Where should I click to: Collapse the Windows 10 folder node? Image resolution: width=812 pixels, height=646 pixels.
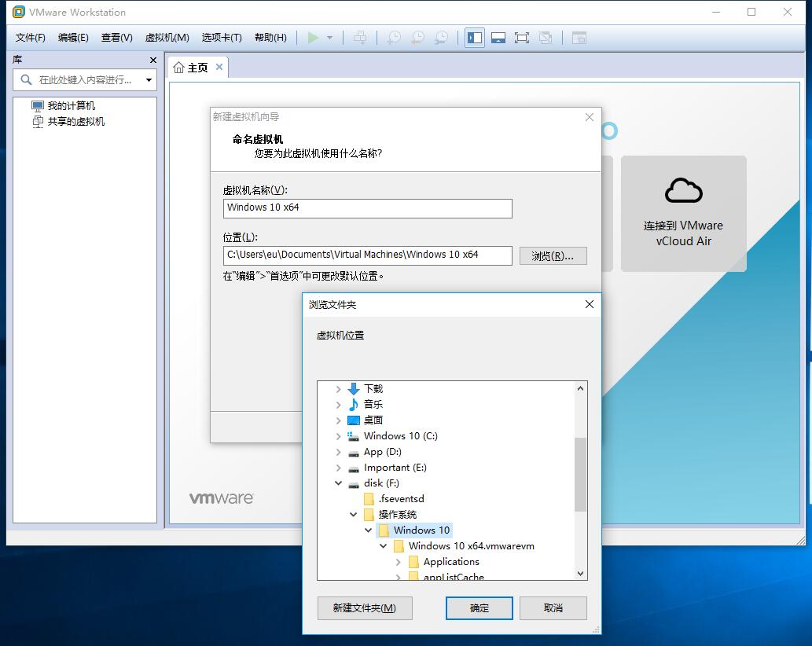[x=368, y=530]
